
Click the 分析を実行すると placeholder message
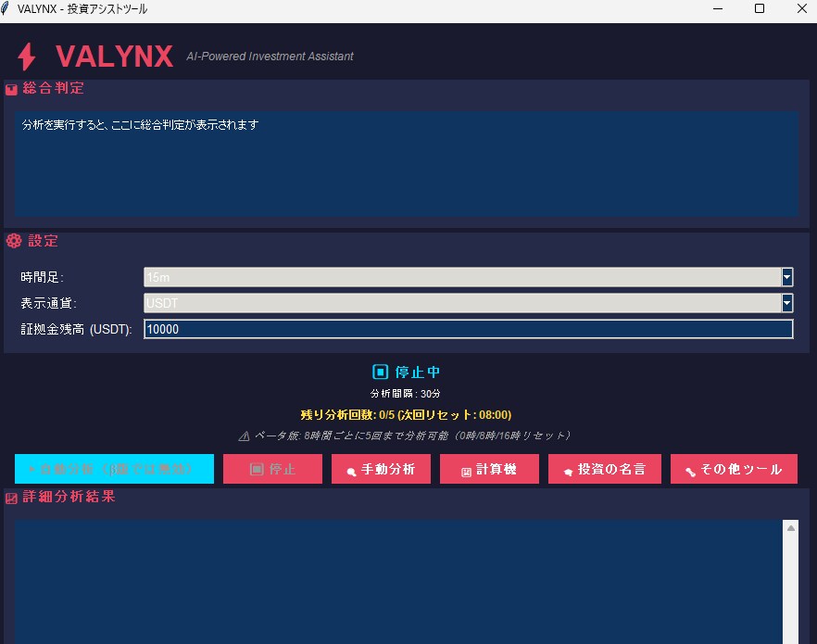pyautogui.click(x=140, y=124)
